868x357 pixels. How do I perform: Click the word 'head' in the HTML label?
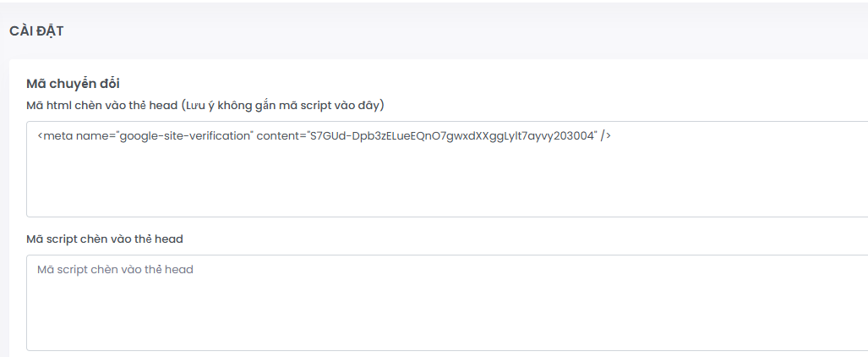click(163, 106)
